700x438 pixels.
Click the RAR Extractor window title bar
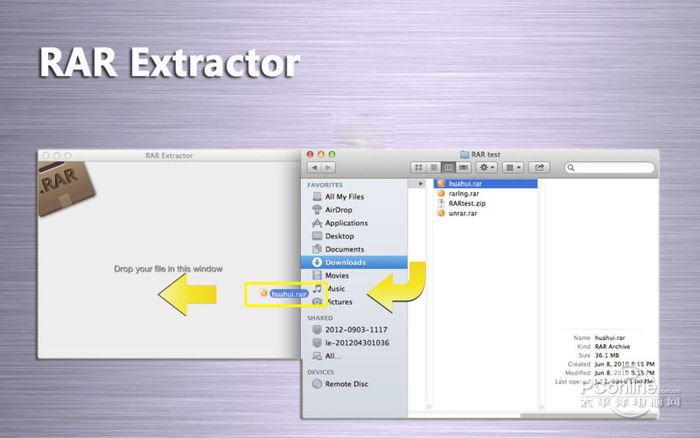[169, 155]
